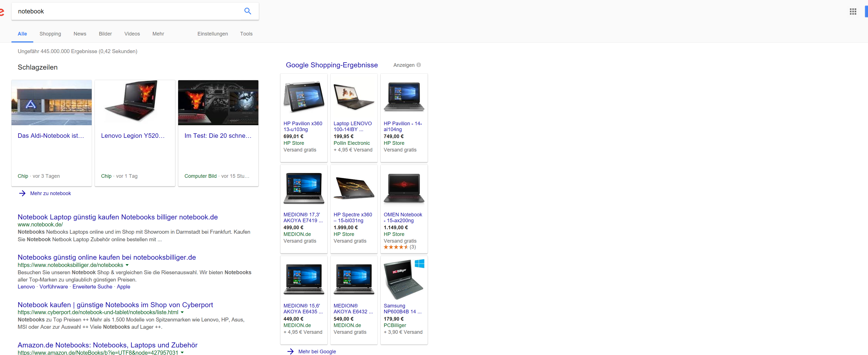This screenshot has width=868, height=355.
Task: Click the Google Shopping-Ergebnisse heading link
Action: click(332, 65)
